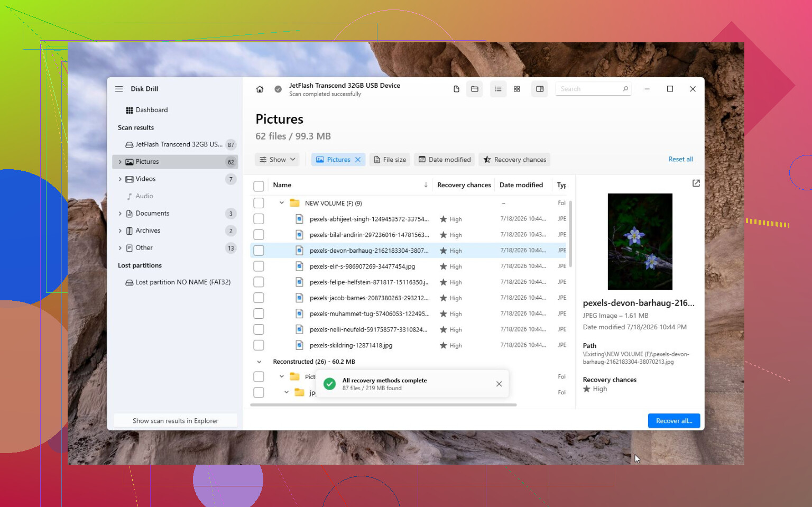Open preview in external window icon

point(696,183)
